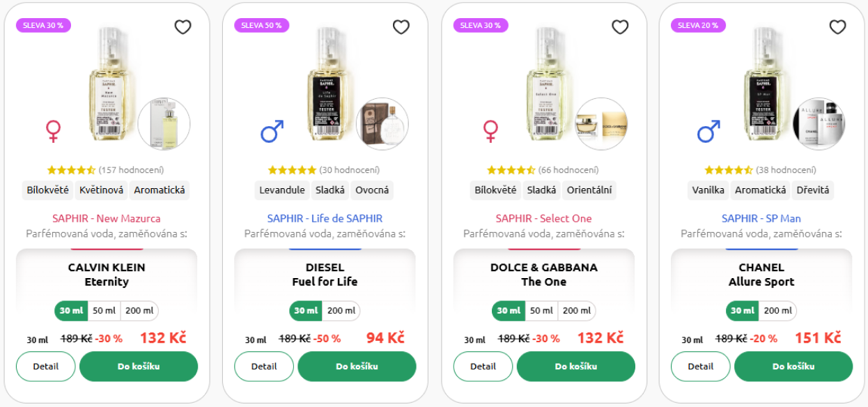The height and width of the screenshot is (407, 868).
Task: Pick 30 ml size for Allure Sport
Action: tap(742, 311)
